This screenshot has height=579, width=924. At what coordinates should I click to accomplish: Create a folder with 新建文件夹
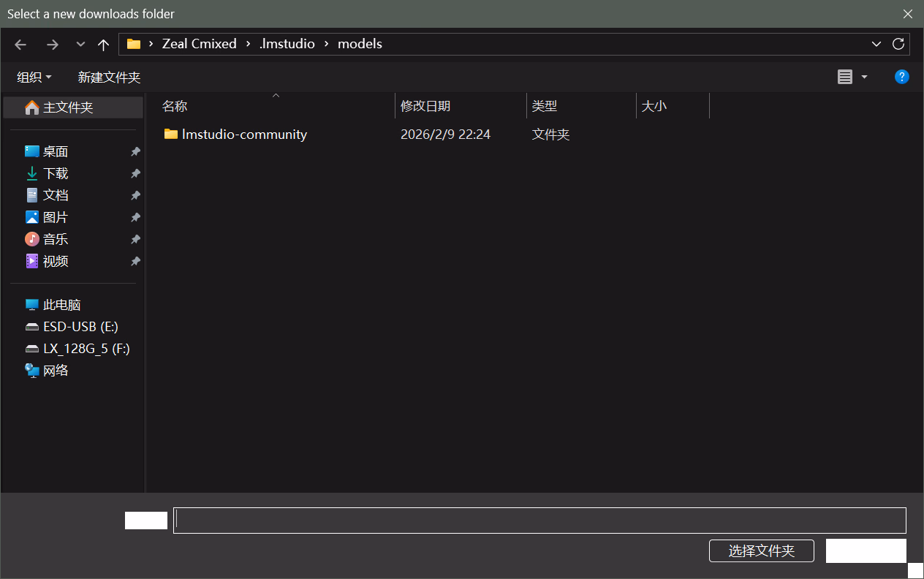[109, 77]
